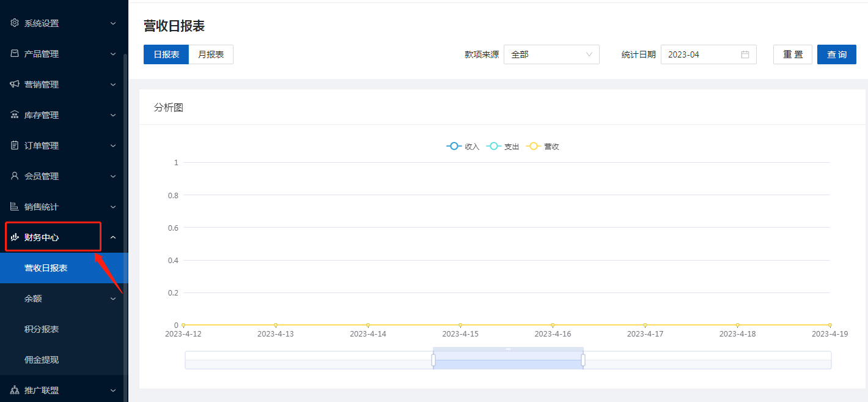Toggle the 收入 series in chart legend
Image resolution: width=868 pixels, height=402 pixels.
point(463,147)
